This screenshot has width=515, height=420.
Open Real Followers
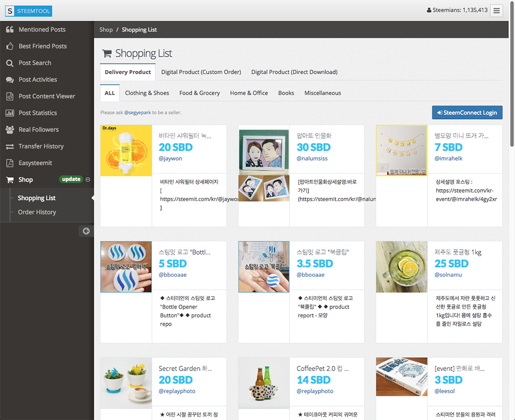click(x=39, y=130)
